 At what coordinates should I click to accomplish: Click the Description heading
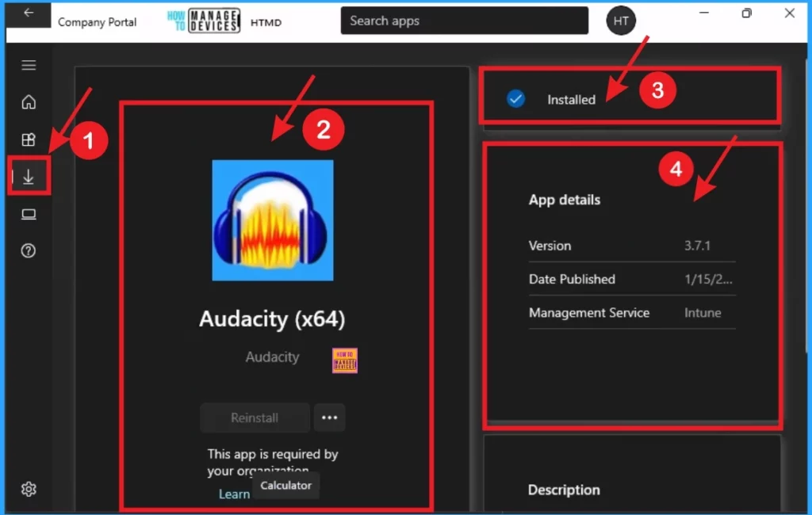point(564,490)
